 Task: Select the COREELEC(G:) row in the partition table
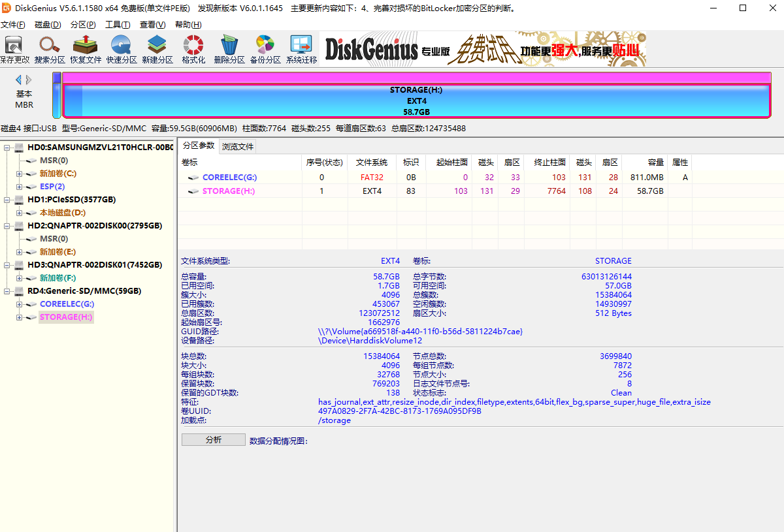(228, 178)
